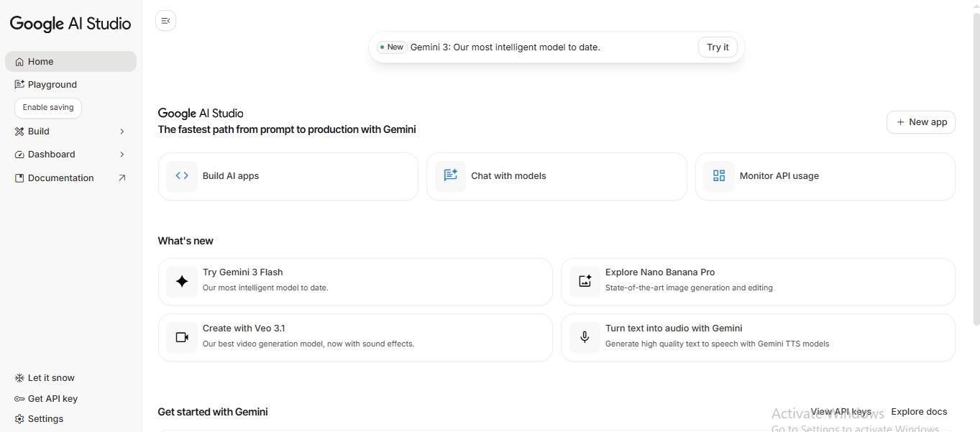Click the image icon beside Explore Nano Banana Pro

pos(585,282)
